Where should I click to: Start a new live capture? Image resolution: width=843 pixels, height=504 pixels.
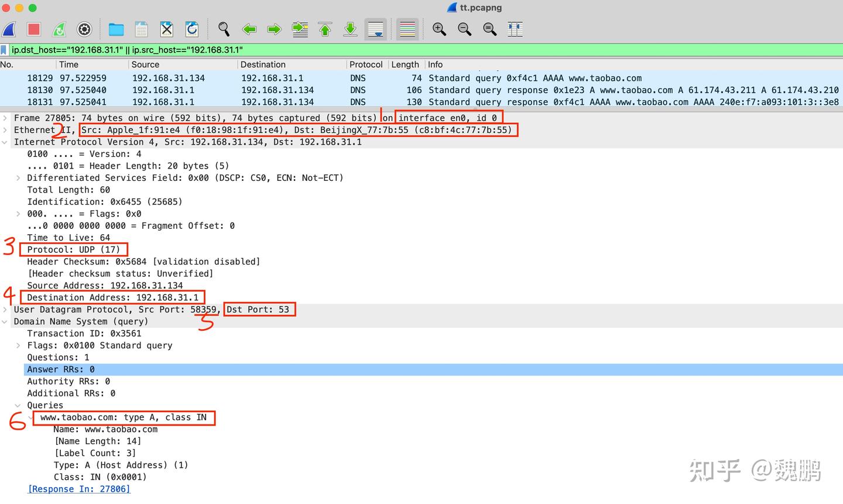coord(9,29)
